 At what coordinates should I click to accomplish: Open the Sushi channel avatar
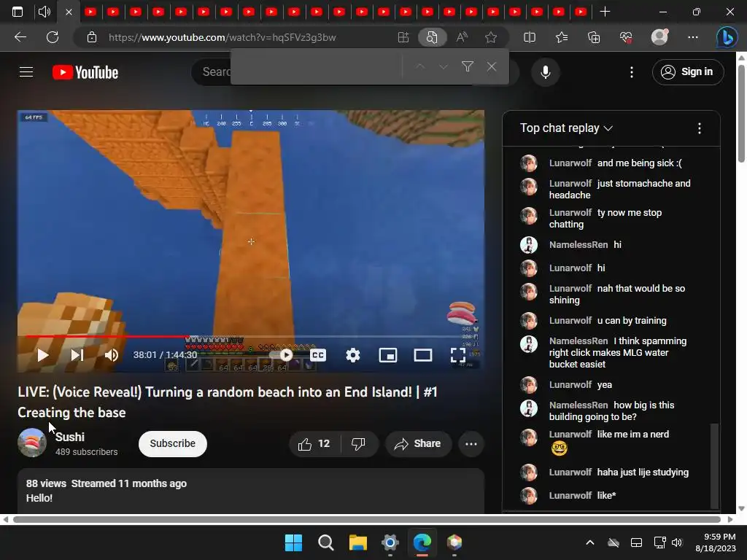click(x=32, y=443)
